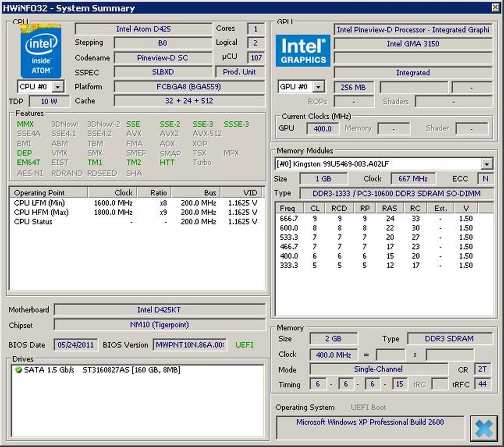Click the BIOS date 05/24/2011
Screen dimensions: 504x447
(x=75, y=345)
